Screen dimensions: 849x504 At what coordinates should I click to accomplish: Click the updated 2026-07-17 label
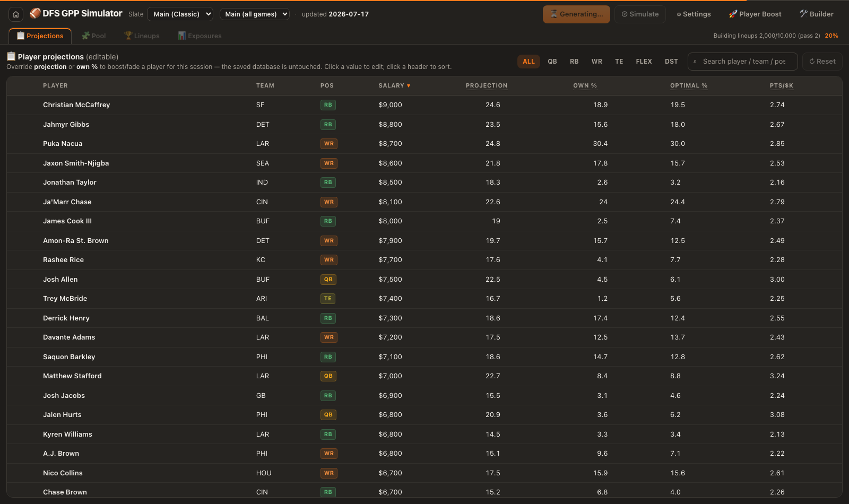click(335, 14)
